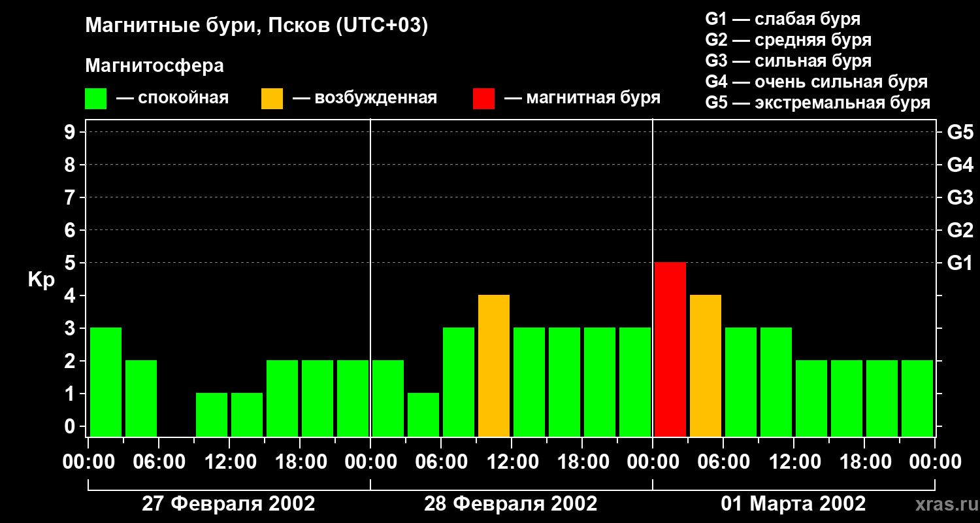Click the "G2 — средняя буря" legend line
Screen dimensions: 980x523
pyautogui.click(x=788, y=40)
